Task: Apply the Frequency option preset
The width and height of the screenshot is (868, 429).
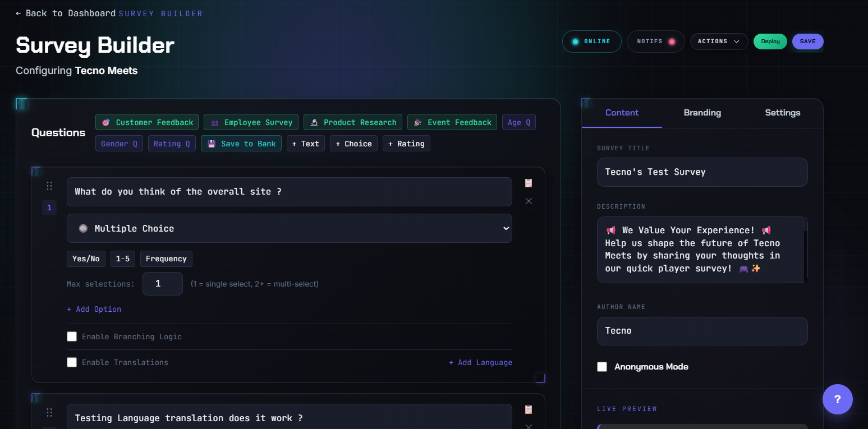Action: [166, 259]
